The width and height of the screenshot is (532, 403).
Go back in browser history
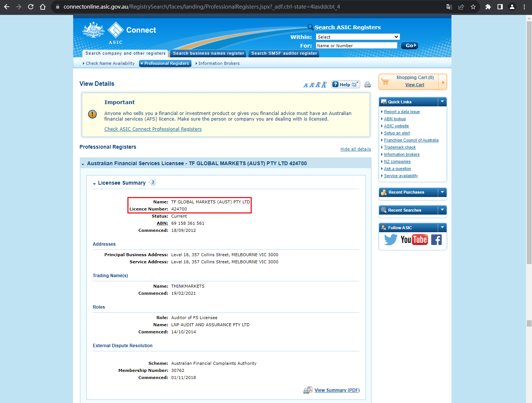tap(7, 7)
